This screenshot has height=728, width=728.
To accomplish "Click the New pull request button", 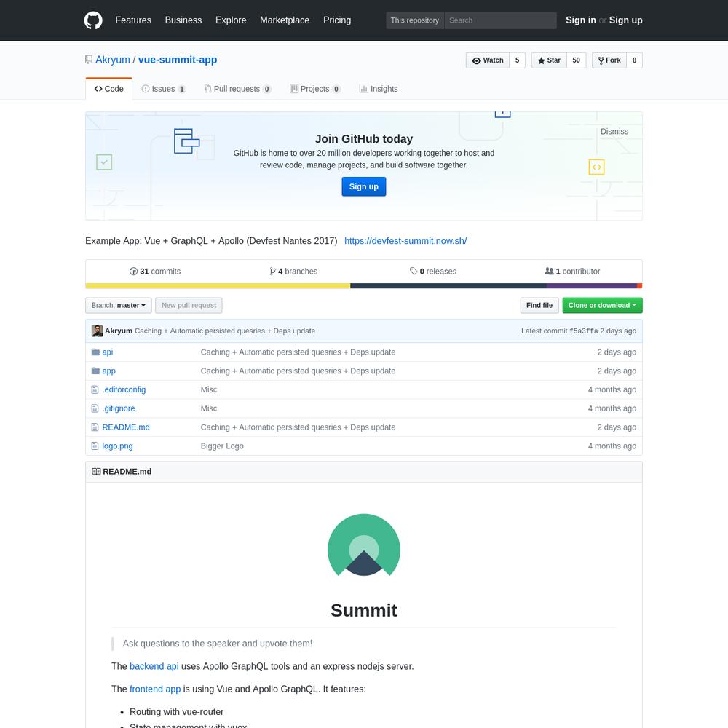I will [x=189, y=306].
